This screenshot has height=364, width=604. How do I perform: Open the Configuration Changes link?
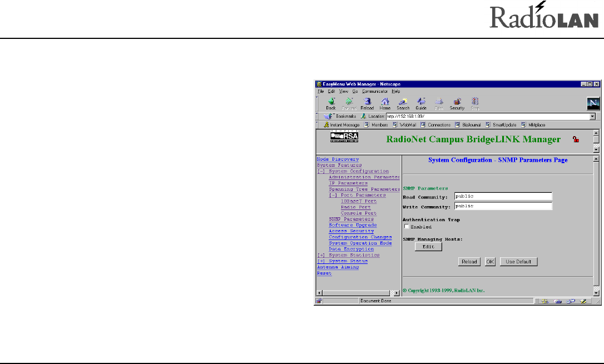click(360, 237)
